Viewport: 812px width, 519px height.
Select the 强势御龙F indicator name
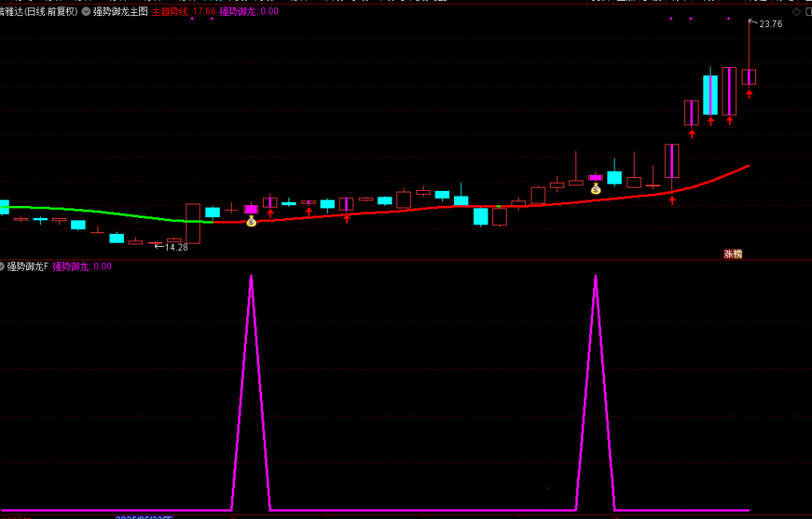tap(28, 267)
